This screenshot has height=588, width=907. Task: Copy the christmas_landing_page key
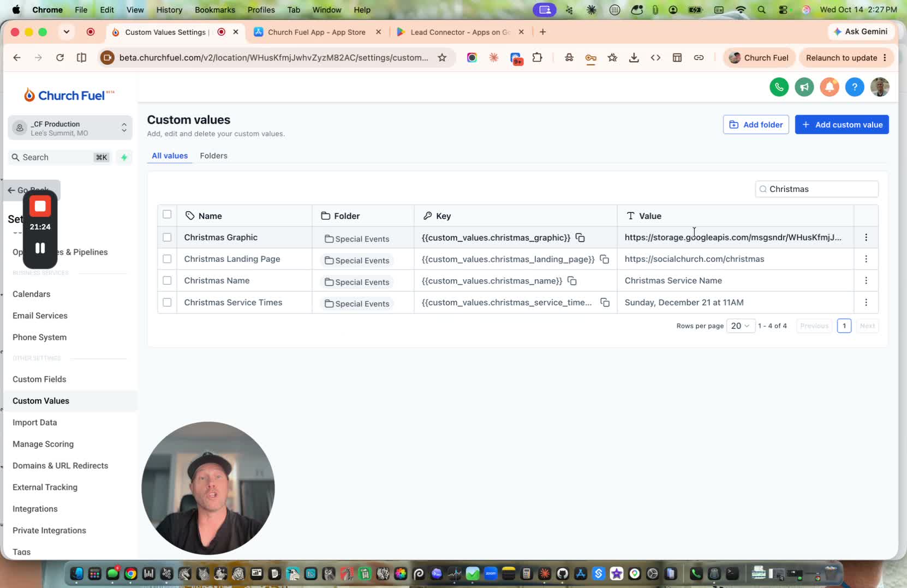click(604, 259)
